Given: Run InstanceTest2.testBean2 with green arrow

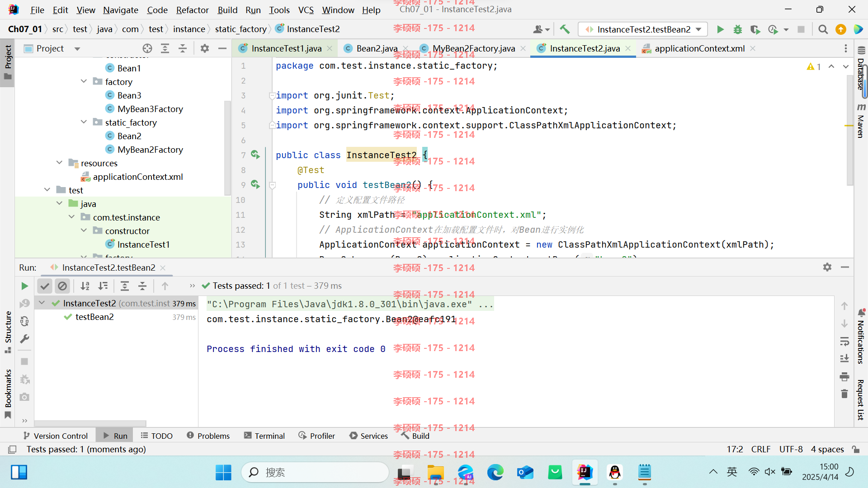Looking at the screenshot, I should 720,29.
